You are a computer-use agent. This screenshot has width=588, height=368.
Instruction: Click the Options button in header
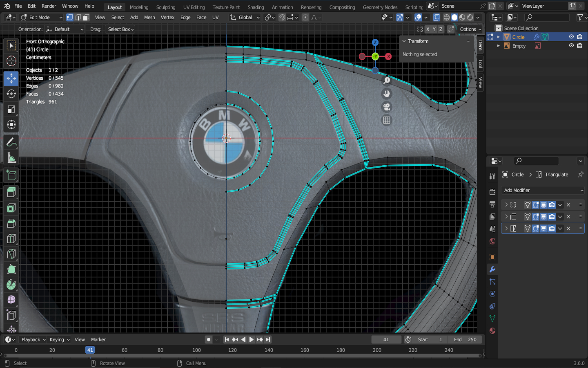coord(470,29)
